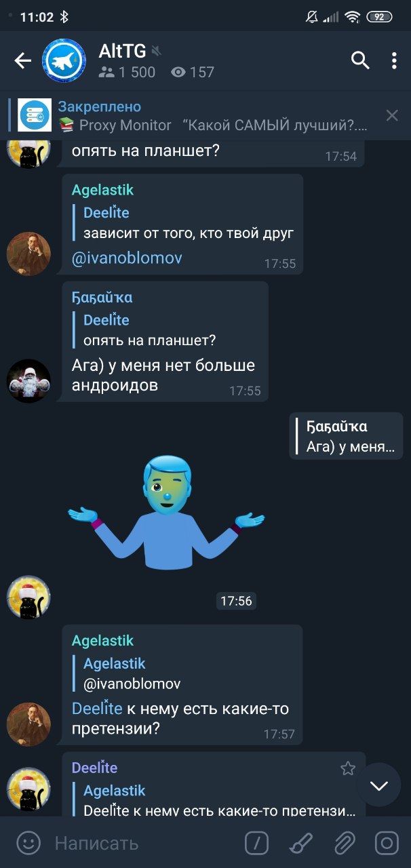Open the emoji picker smiley icon
The image size is (411, 868).
28,843
